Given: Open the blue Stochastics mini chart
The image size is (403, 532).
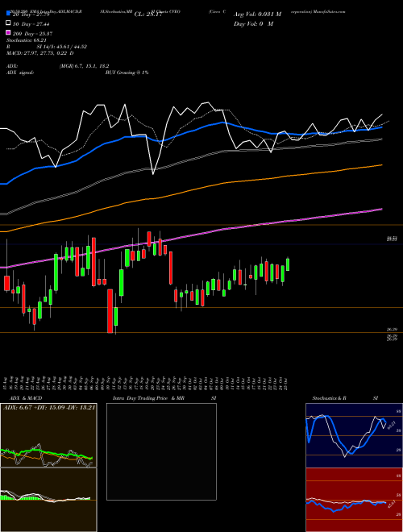Looking at the screenshot, I should [354, 435].
